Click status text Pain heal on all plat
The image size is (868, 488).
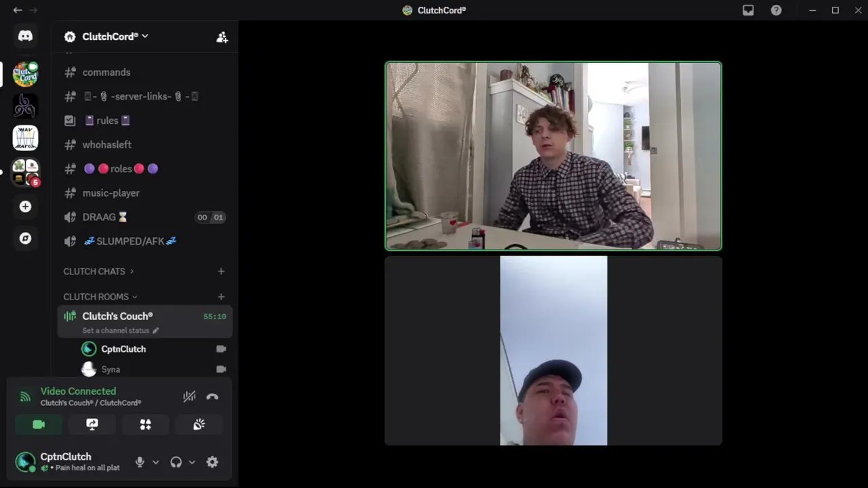coord(87,468)
